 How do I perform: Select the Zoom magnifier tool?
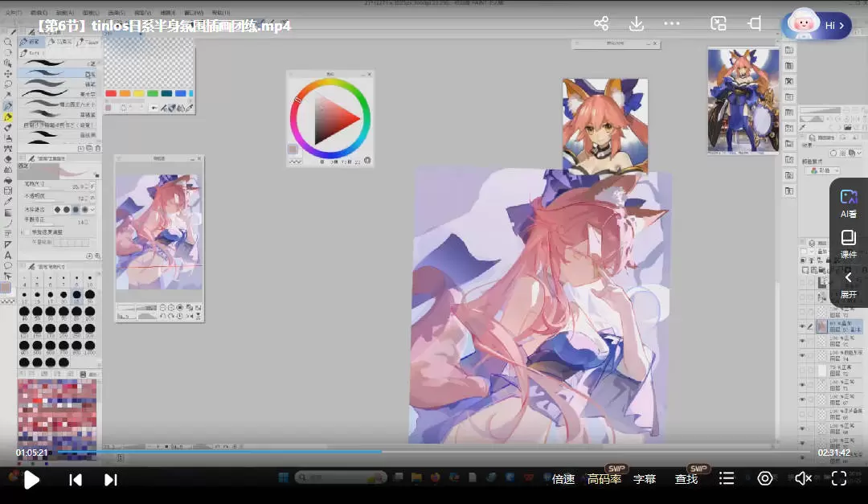(x=8, y=42)
